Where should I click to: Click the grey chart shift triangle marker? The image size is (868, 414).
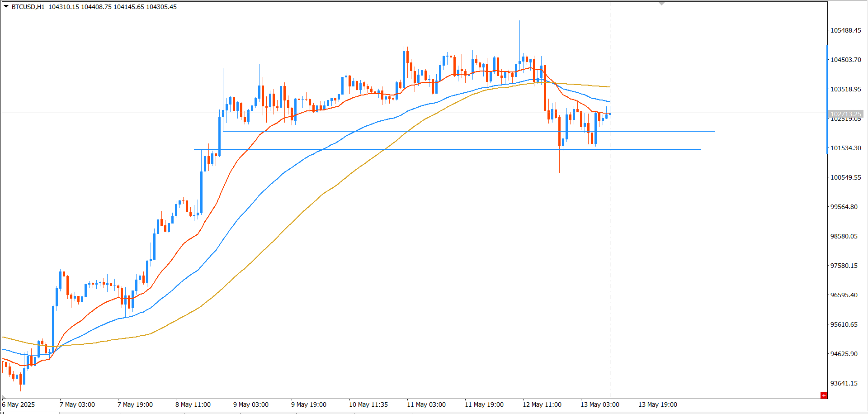(662, 3)
